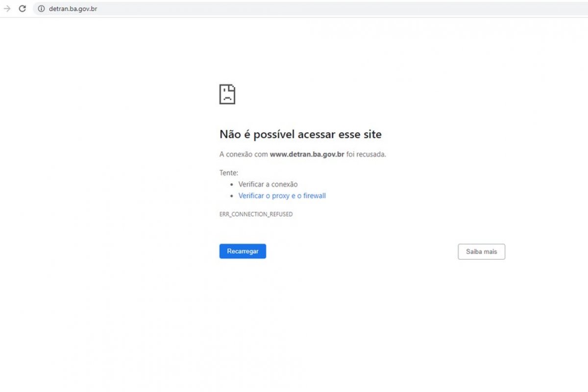The width and height of the screenshot is (588, 392).
Task: Click the bullet beside Verificar o proxy
Action: click(x=233, y=196)
